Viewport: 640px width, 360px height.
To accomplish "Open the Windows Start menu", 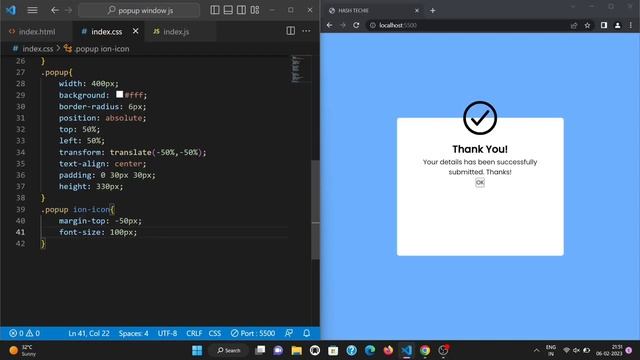I will [197, 350].
